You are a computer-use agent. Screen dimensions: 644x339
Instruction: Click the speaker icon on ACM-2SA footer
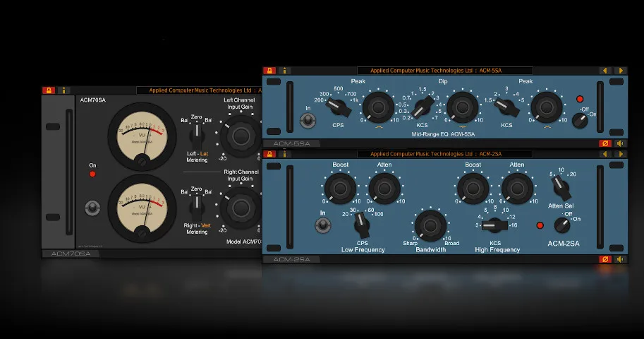tap(621, 259)
